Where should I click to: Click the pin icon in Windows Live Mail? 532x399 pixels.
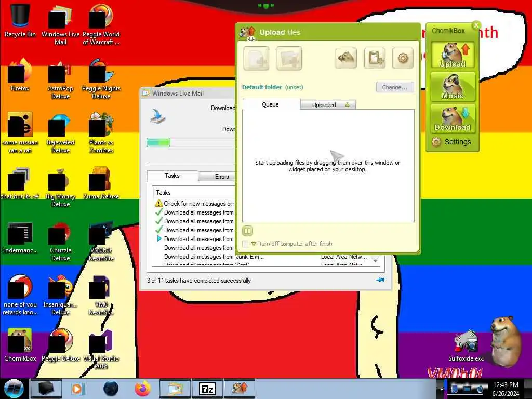(x=380, y=280)
